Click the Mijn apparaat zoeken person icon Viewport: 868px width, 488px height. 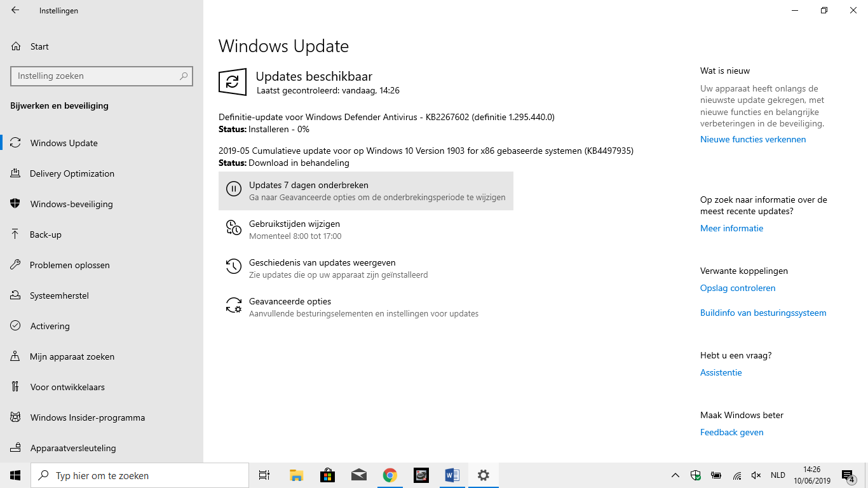[x=16, y=356]
